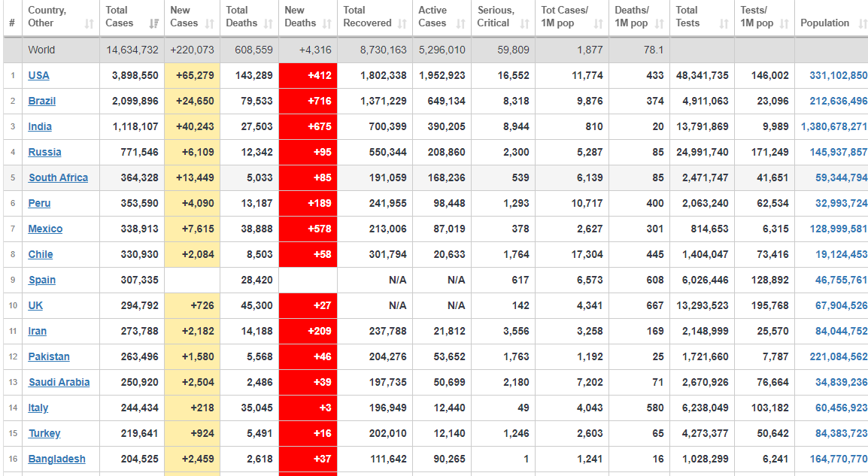Screen dimensions: 868x476
Task: Open the Bangladesh country link
Action: (x=57, y=459)
